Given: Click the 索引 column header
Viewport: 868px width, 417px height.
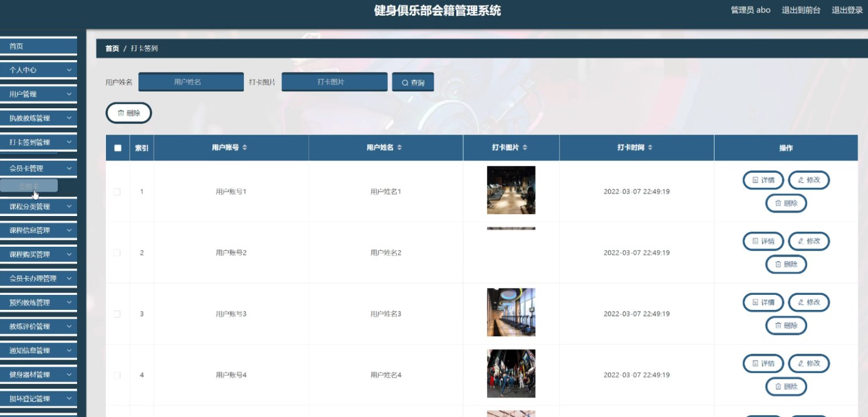Looking at the screenshot, I should coord(142,148).
